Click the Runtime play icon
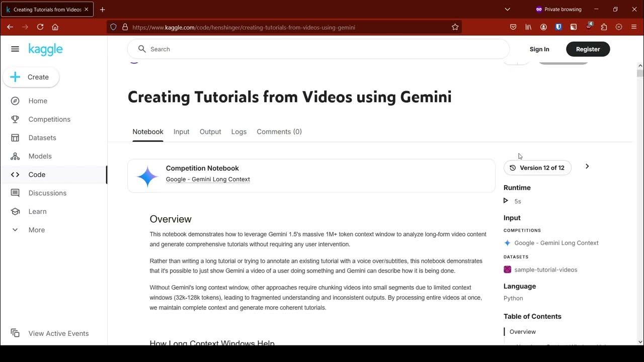This screenshot has height=362, width=644. click(506, 201)
